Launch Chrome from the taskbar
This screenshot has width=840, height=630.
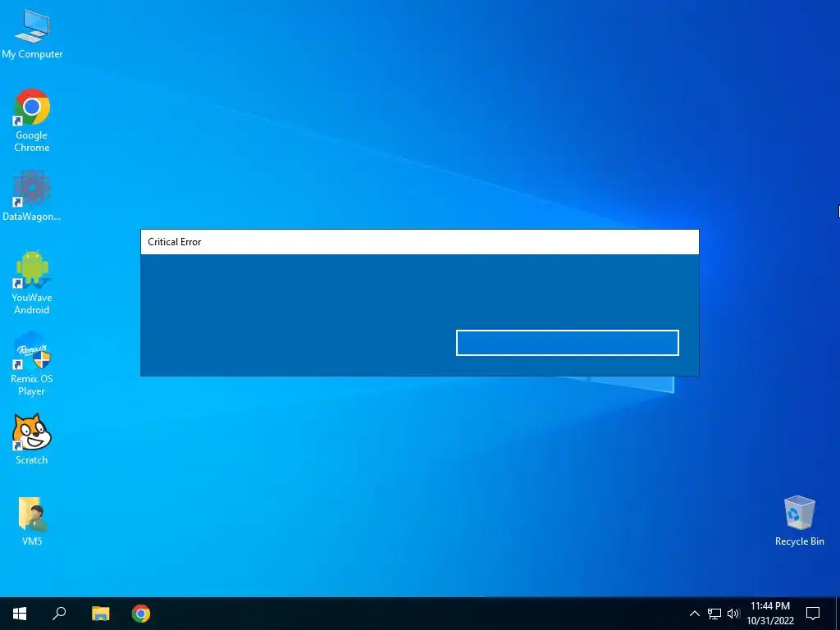pos(141,614)
